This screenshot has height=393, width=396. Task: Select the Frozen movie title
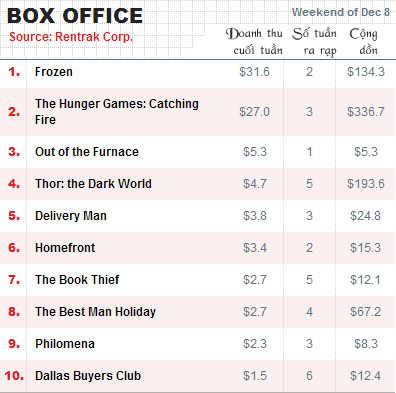point(54,72)
